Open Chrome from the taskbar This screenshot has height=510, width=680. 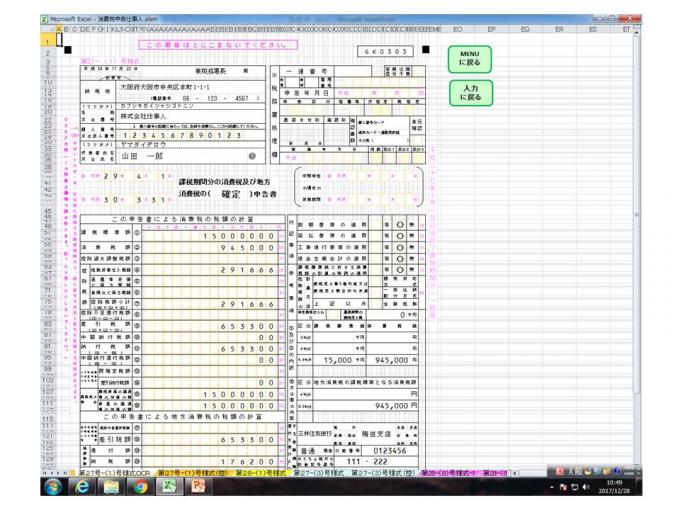tap(140, 487)
